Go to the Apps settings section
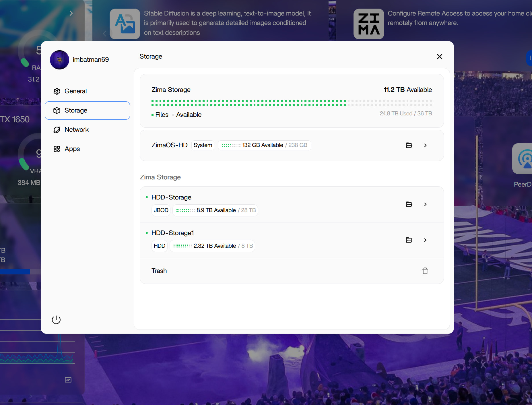This screenshot has width=532, height=405. (x=87, y=149)
